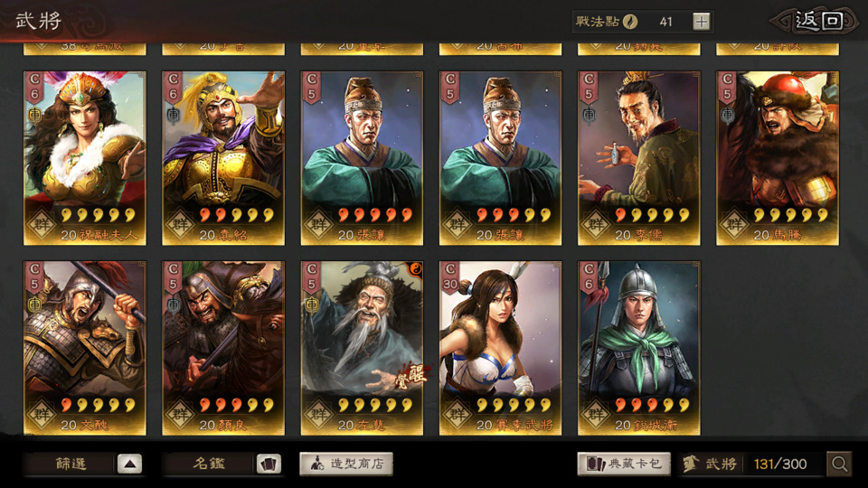
Task: Click the 篩選 filter label
Action: coord(71,464)
